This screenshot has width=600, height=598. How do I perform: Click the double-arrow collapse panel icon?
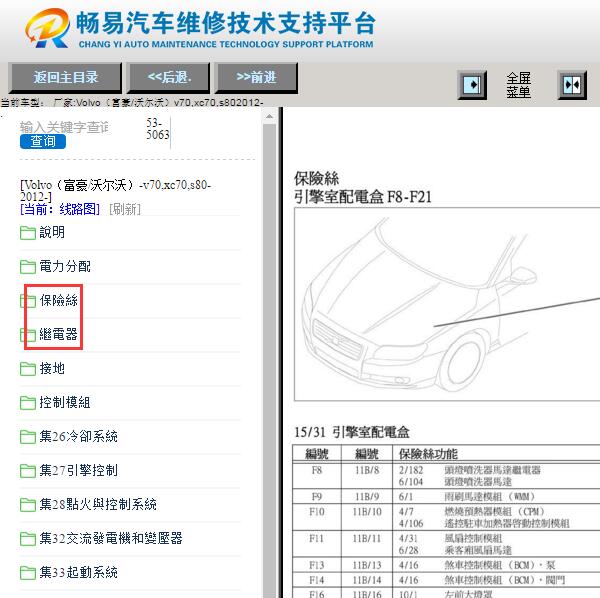pyautogui.click(x=572, y=85)
